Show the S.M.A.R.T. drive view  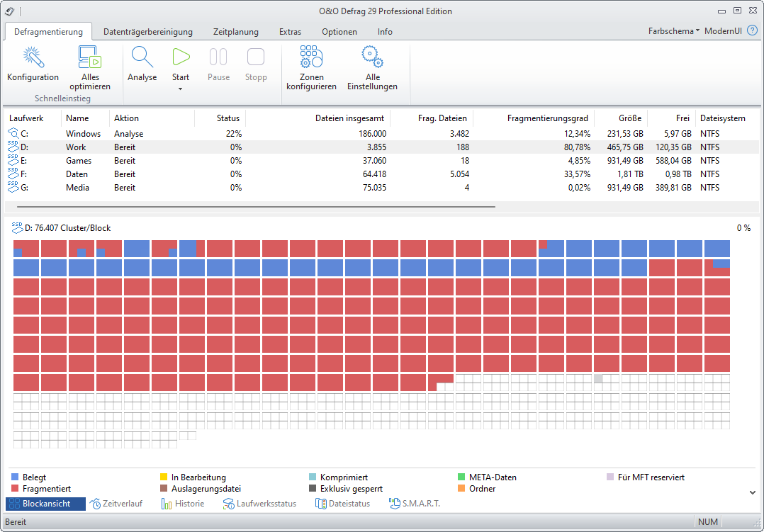415,504
